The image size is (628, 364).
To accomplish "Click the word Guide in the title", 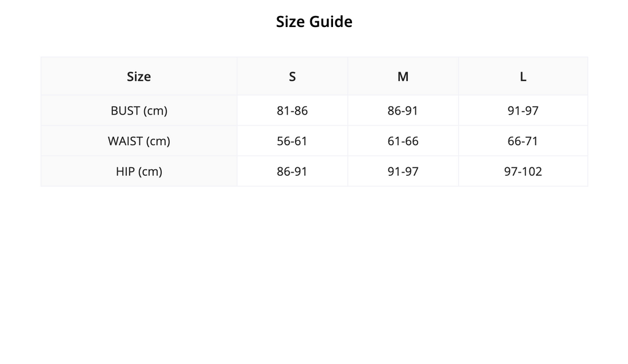I will coord(331,21).
